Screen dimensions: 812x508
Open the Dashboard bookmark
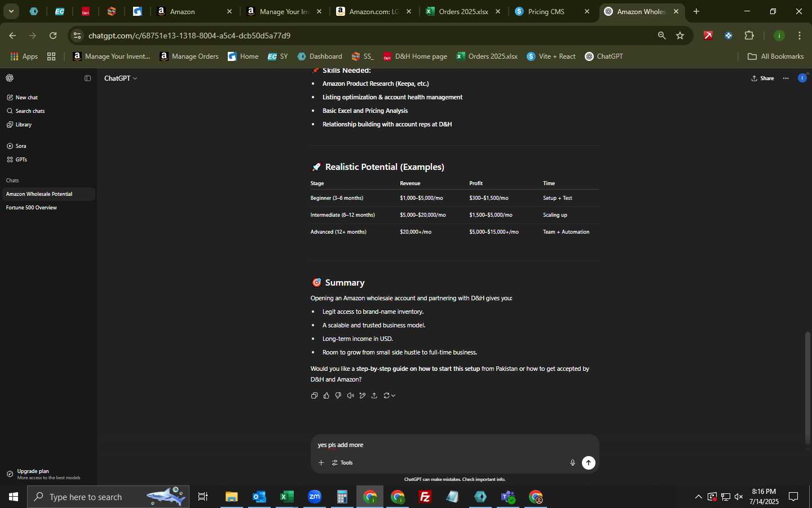point(320,56)
